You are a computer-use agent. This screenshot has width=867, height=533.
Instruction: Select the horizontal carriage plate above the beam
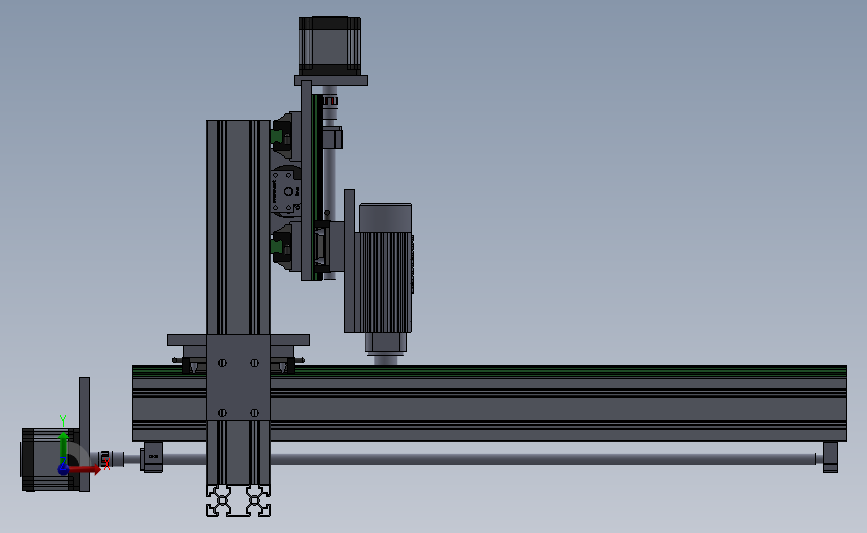[238, 339]
